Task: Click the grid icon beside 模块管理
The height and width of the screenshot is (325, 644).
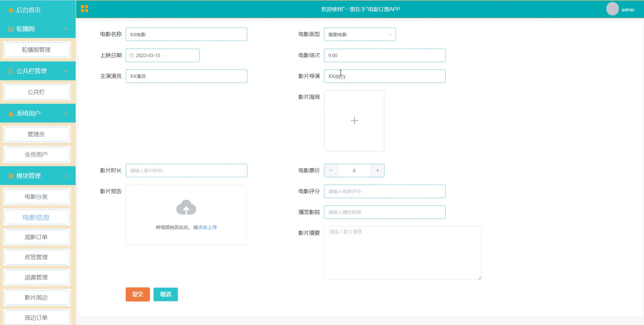Action: coord(11,176)
